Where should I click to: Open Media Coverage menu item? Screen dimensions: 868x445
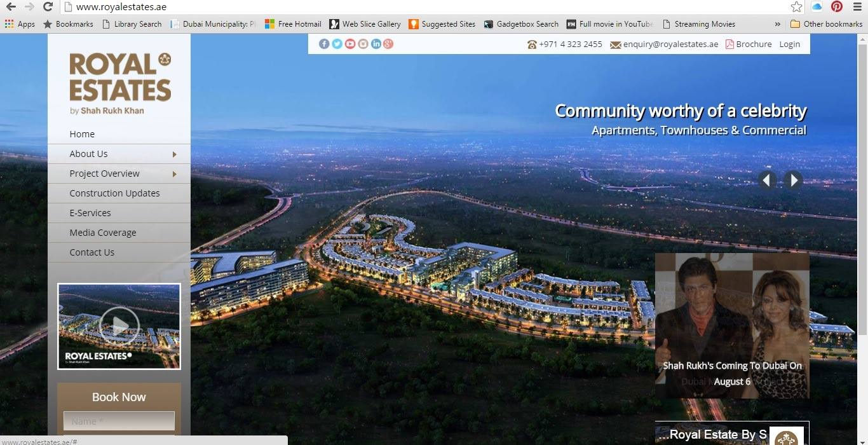click(103, 233)
